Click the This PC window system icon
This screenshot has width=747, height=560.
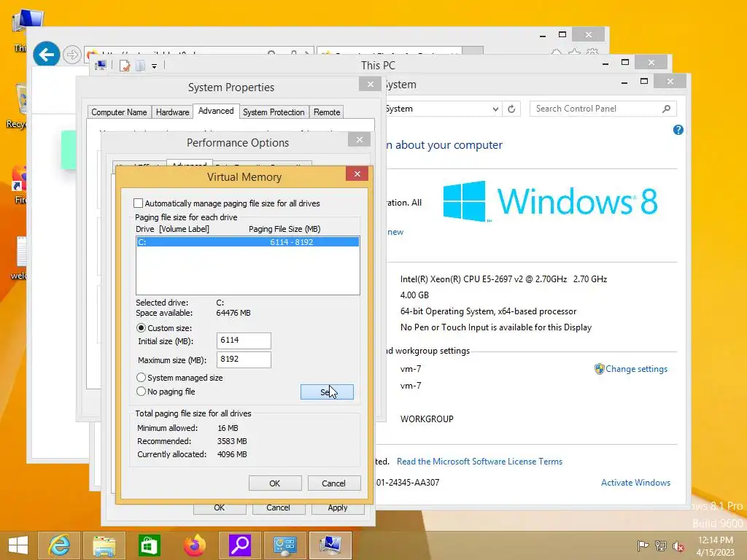[101, 66]
